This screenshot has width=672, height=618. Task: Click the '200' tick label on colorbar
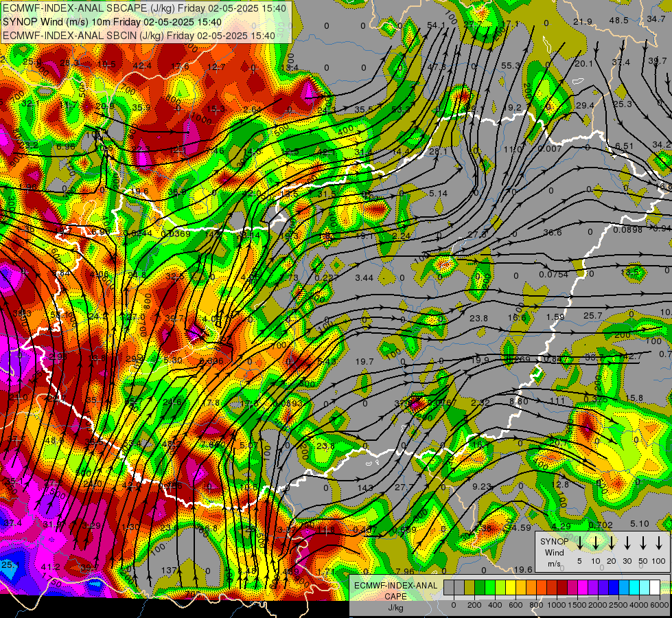click(x=474, y=605)
